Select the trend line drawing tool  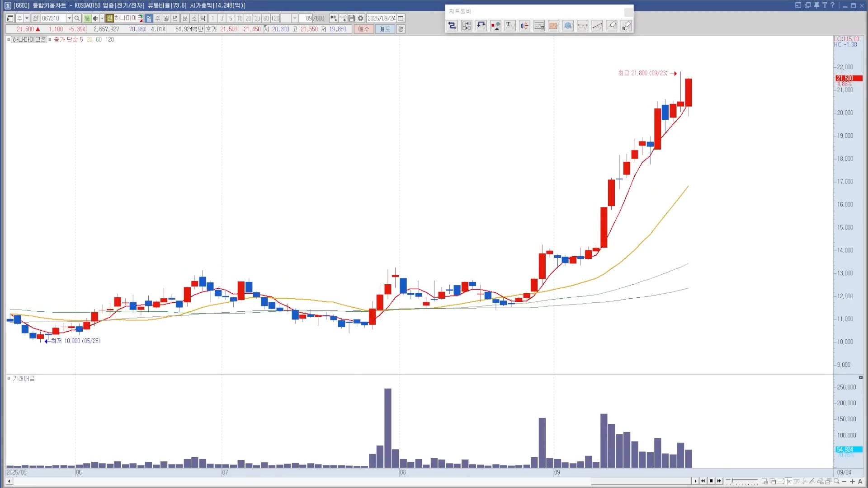click(597, 26)
